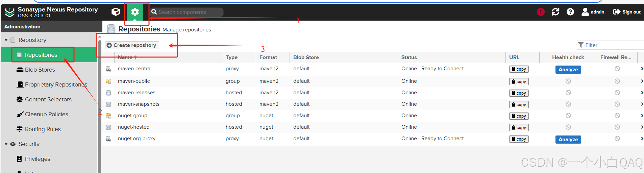
Task: Open the maven-central repository row
Action: [373, 69]
